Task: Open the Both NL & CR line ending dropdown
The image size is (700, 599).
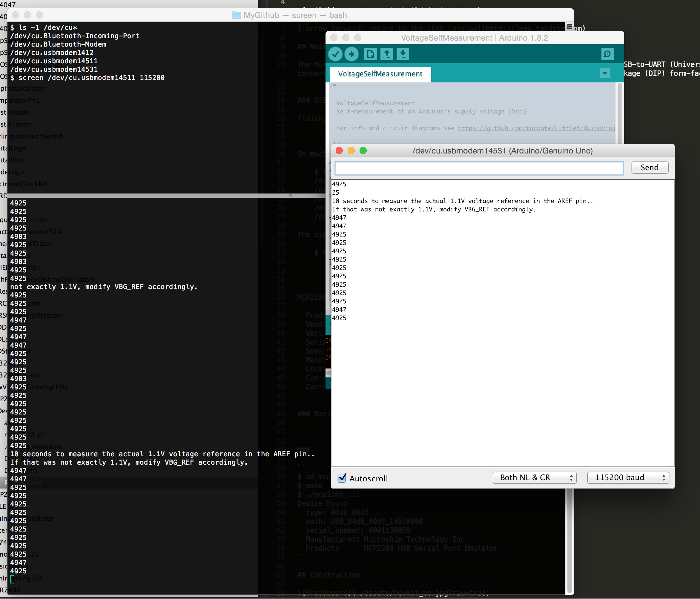Action: coord(535,477)
